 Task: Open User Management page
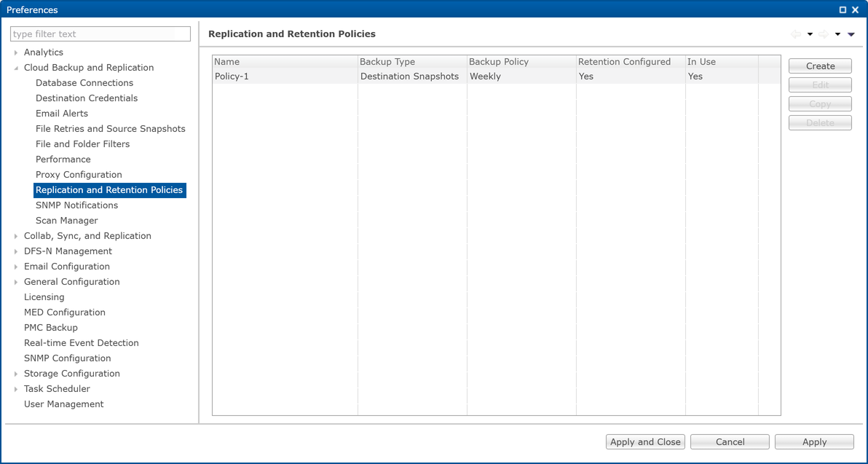63,404
